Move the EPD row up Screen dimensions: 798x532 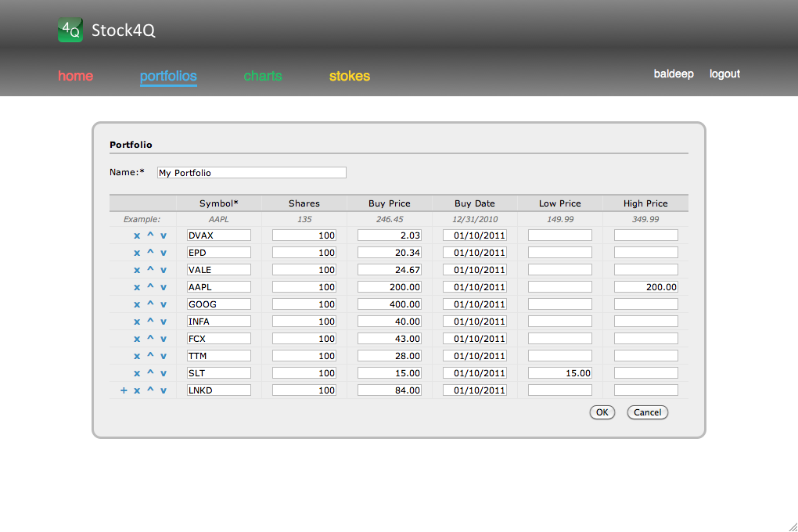[x=150, y=252]
